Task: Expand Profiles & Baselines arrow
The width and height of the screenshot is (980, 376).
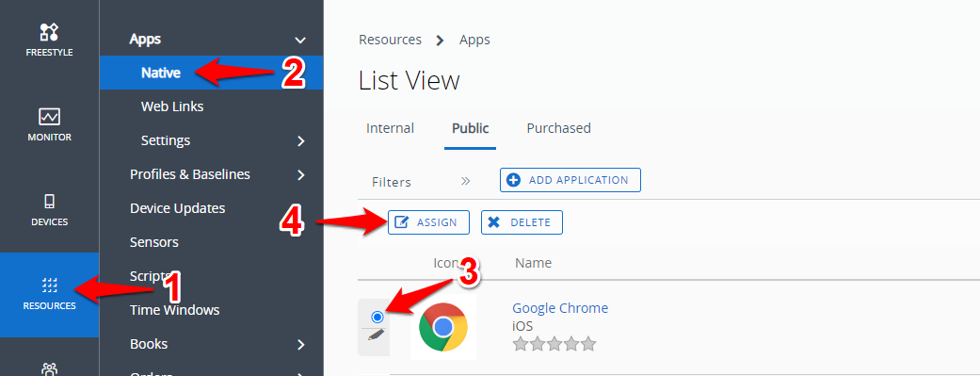Action: pos(301,174)
